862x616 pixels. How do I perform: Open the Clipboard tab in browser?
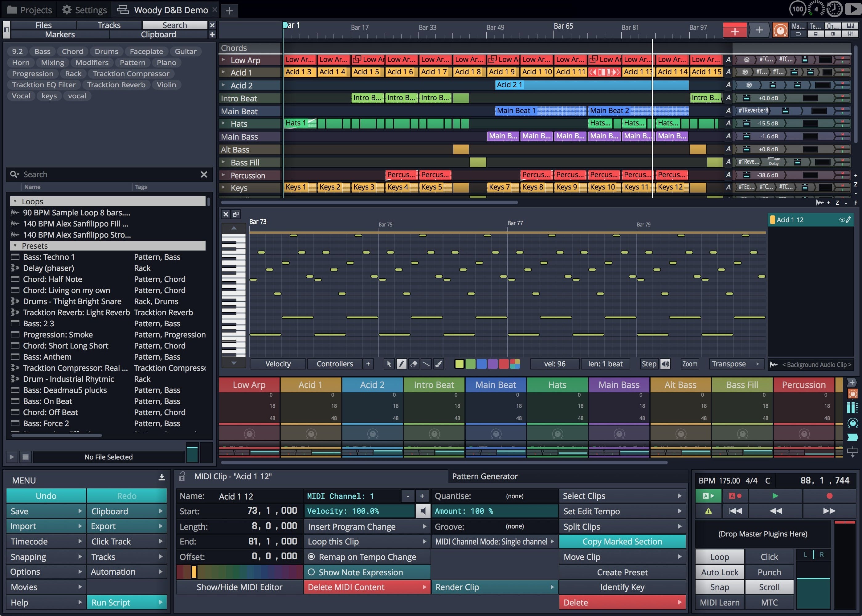point(158,35)
